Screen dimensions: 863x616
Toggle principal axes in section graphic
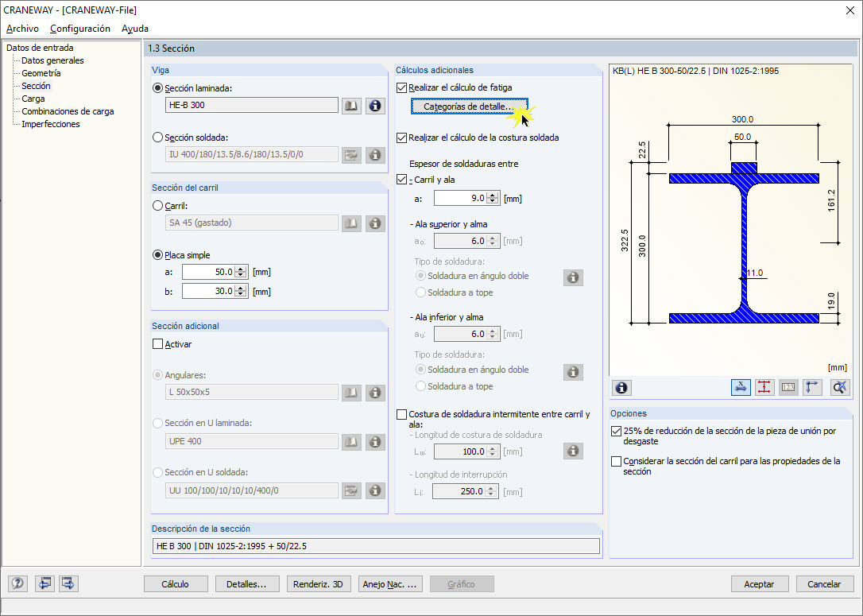tap(812, 388)
